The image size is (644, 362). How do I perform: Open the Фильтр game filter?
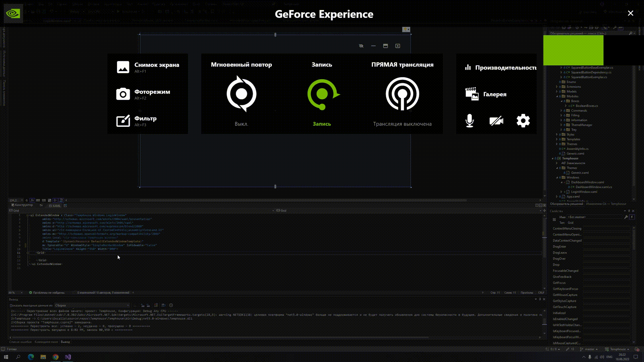point(137,121)
